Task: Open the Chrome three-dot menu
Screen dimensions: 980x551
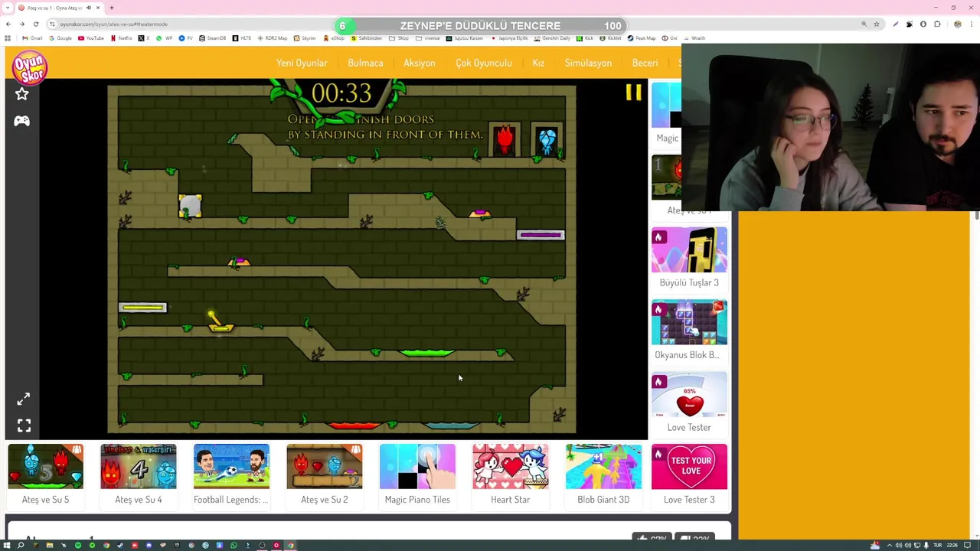Action: (972, 24)
